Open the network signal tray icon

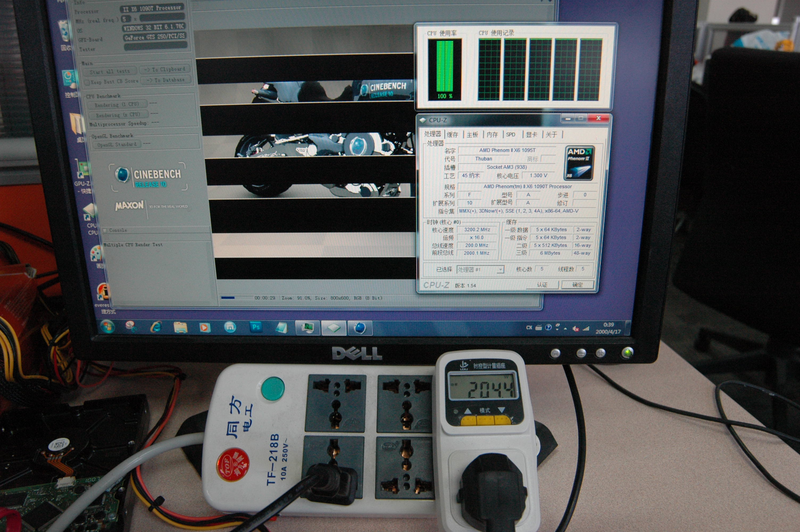pyautogui.click(x=586, y=329)
